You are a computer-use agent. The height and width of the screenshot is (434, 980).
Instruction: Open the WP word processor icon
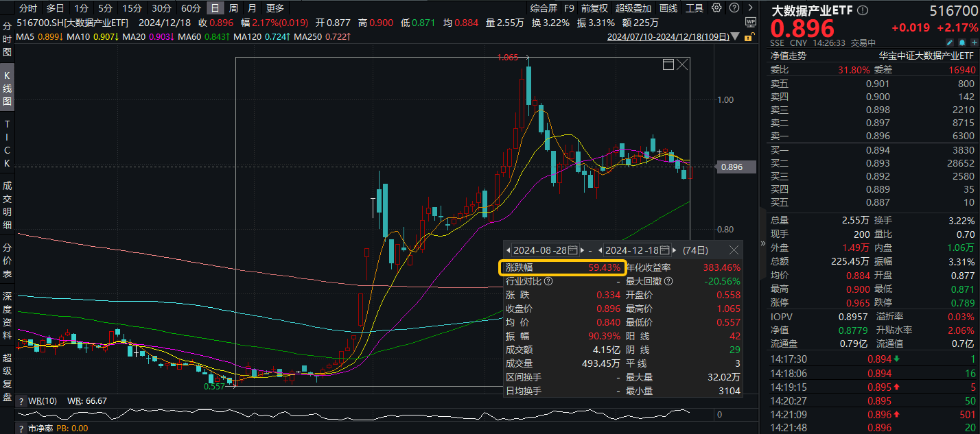coord(749,21)
